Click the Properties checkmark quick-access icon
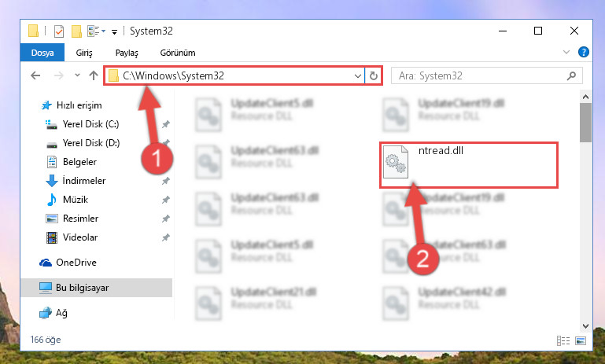The image size is (605, 364). [59, 31]
